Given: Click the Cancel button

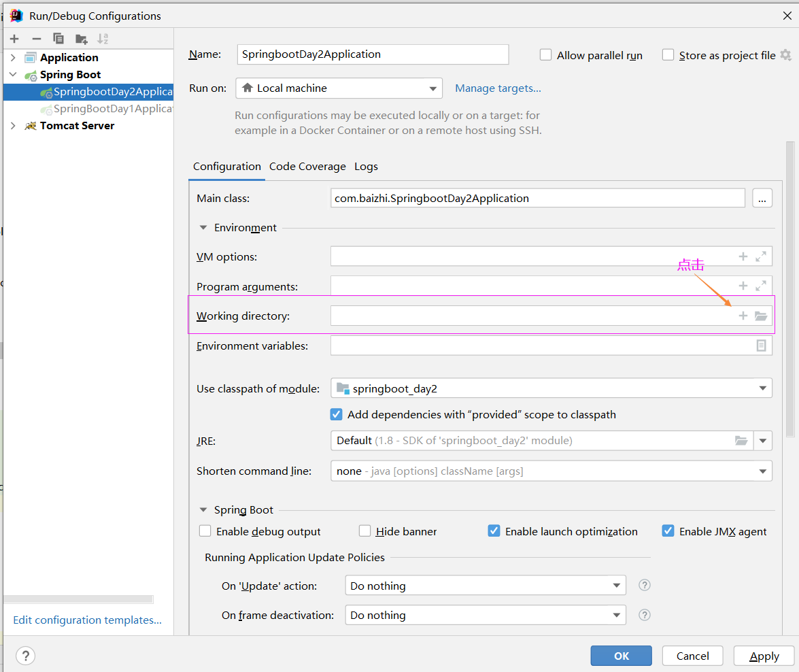Looking at the screenshot, I should (692, 656).
